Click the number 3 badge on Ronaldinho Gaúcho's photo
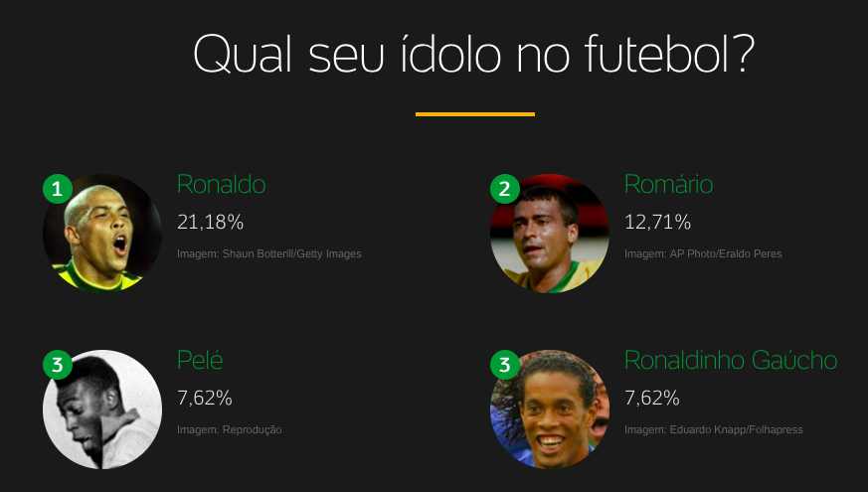868x492 pixels. click(x=505, y=365)
